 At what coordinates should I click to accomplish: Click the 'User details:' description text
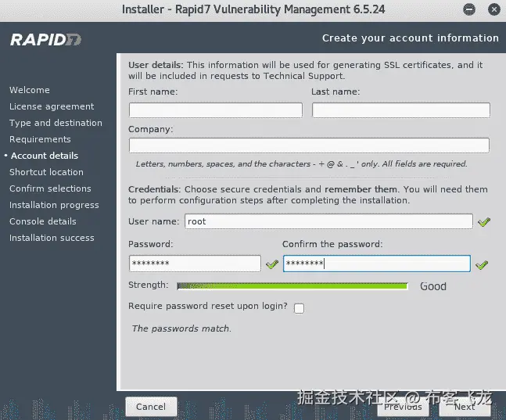click(305, 70)
